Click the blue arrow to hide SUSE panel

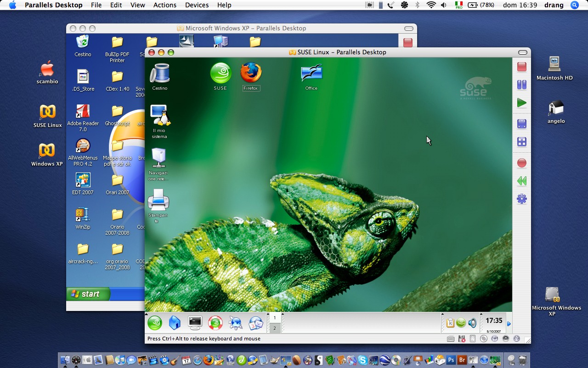(509, 324)
